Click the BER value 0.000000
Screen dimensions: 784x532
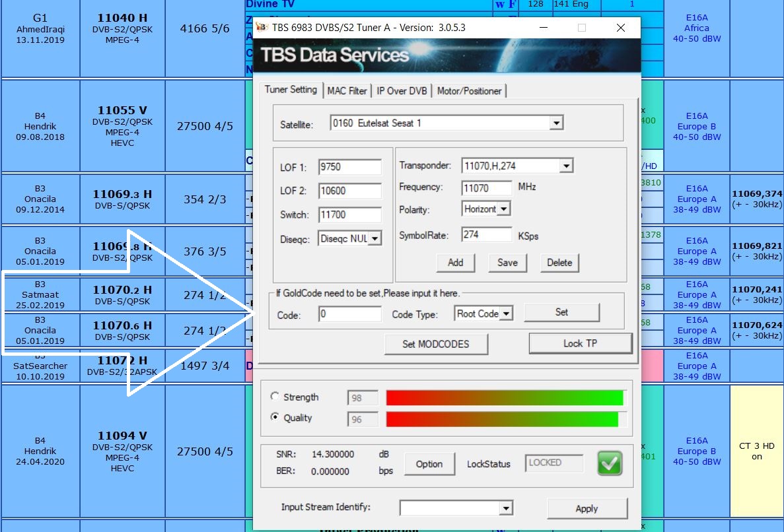click(330, 471)
